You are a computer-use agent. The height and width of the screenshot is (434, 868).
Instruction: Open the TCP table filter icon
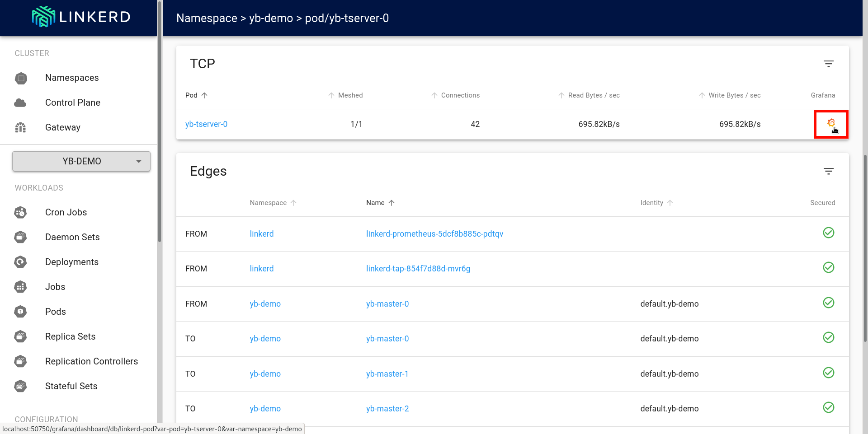coord(828,64)
